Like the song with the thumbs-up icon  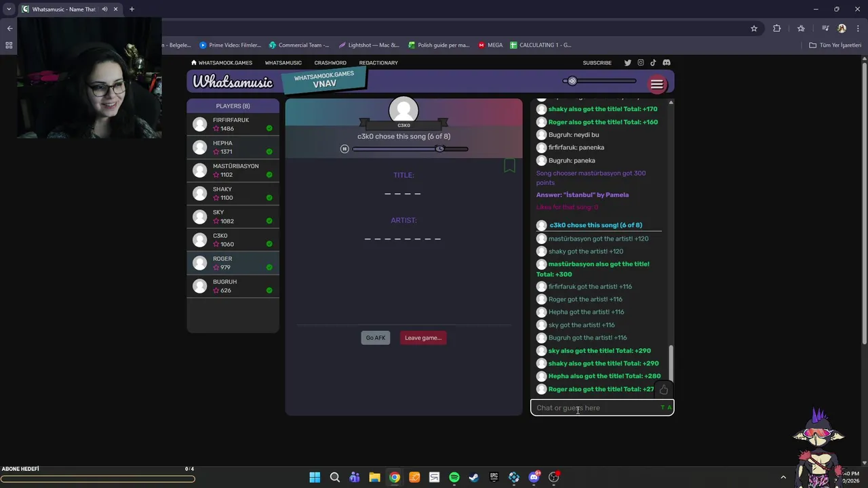(x=664, y=390)
